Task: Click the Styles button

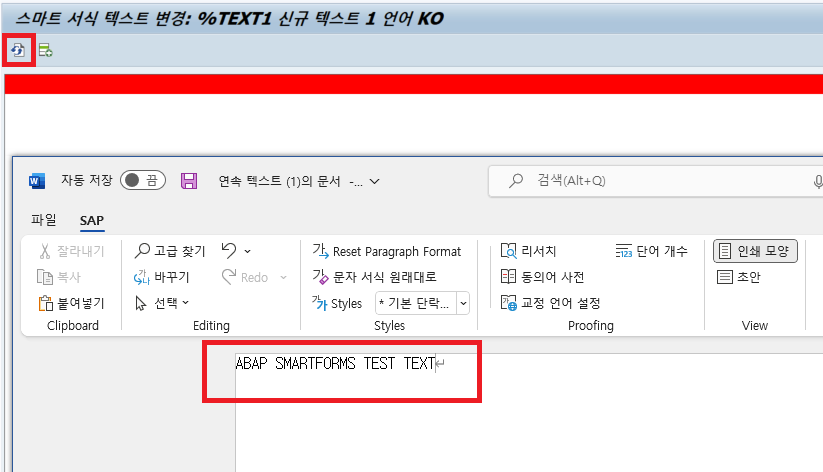Action: click(337, 303)
